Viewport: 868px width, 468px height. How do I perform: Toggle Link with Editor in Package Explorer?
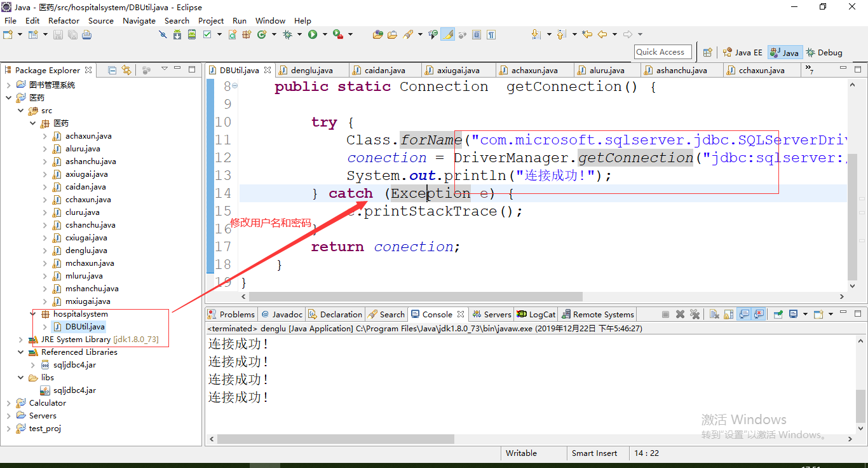(x=126, y=69)
